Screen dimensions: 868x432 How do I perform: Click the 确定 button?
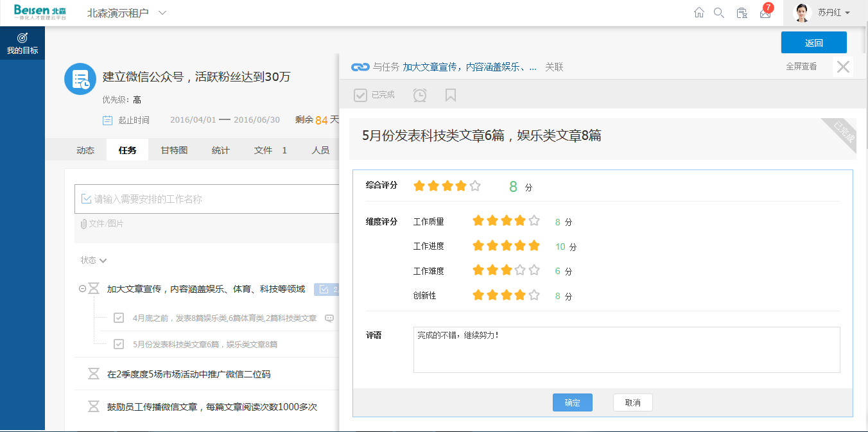click(x=572, y=402)
